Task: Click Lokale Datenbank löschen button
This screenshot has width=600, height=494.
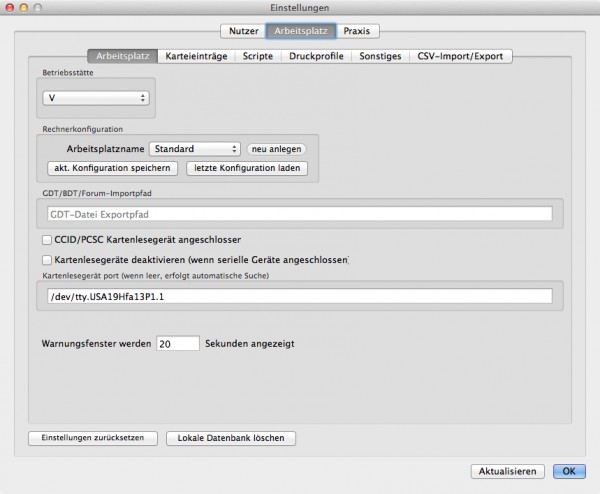Action: click(231, 438)
